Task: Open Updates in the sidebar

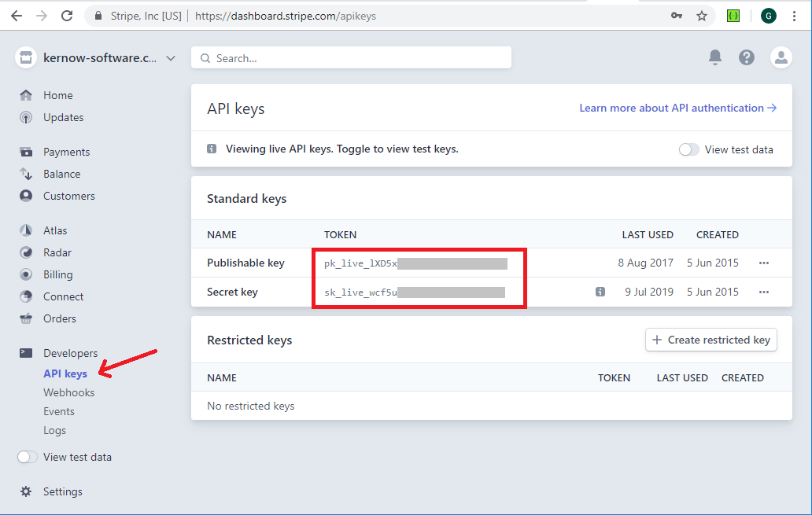Action: [63, 117]
